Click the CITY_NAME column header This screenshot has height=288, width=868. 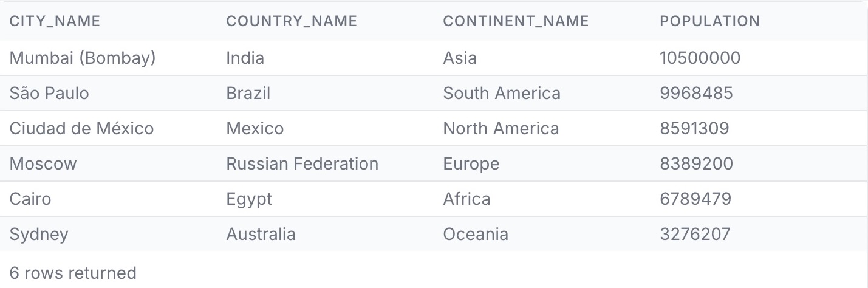(x=55, y=21)
